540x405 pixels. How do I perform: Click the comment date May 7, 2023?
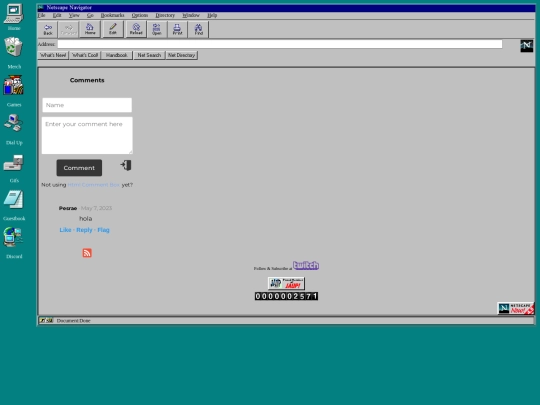(x=96, y=208)
